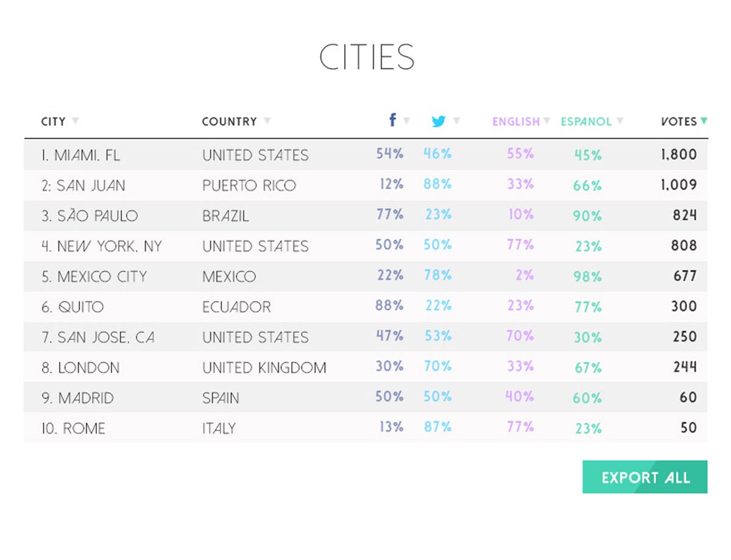The width and height of the screenshot is (731, 560).
Task: Click the Rome city row
Action: click(74, 429)
